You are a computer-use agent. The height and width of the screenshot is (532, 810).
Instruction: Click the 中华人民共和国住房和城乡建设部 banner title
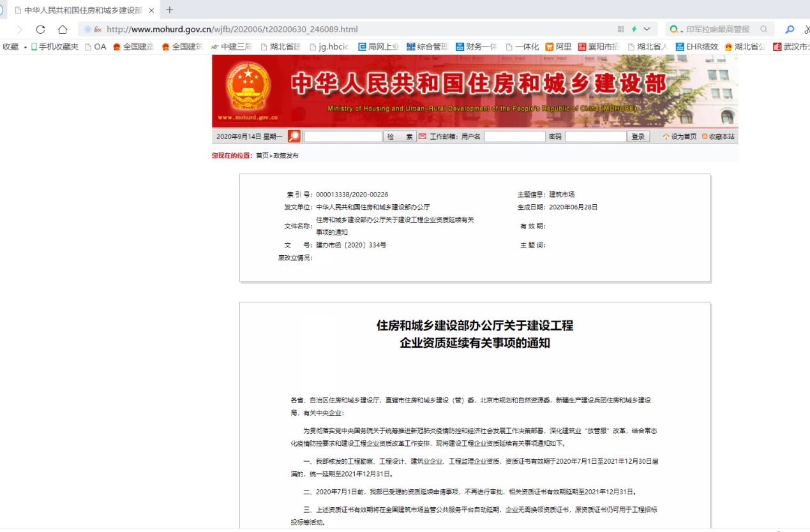pos(479,84)
